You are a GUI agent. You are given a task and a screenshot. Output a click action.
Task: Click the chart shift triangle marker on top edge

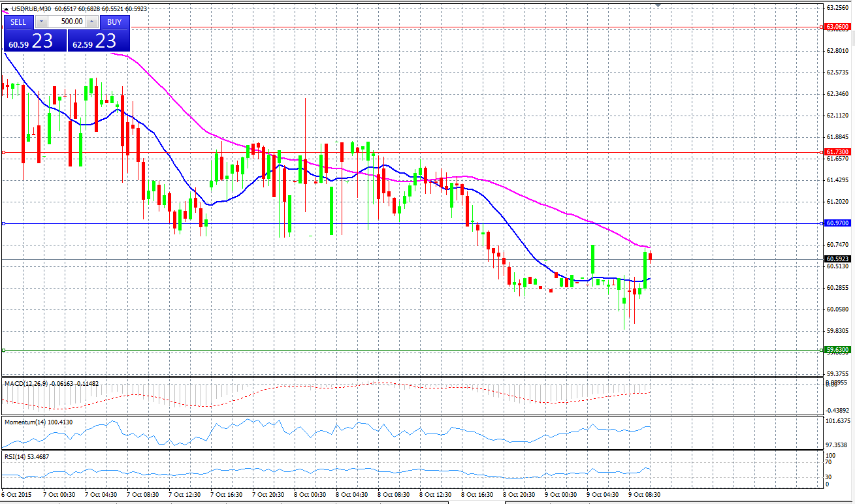tap(658, 5)
